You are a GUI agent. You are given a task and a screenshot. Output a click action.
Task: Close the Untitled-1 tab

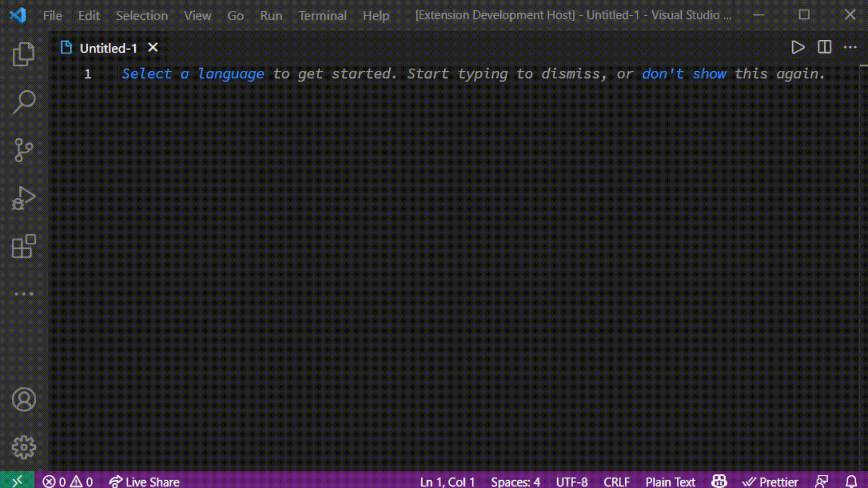point(153,47)
